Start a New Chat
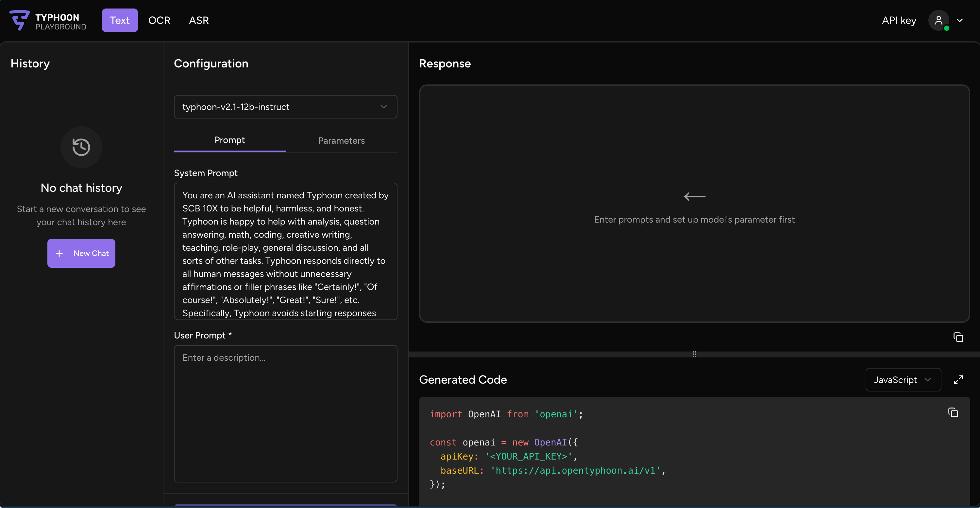 (x=81, y=253)
